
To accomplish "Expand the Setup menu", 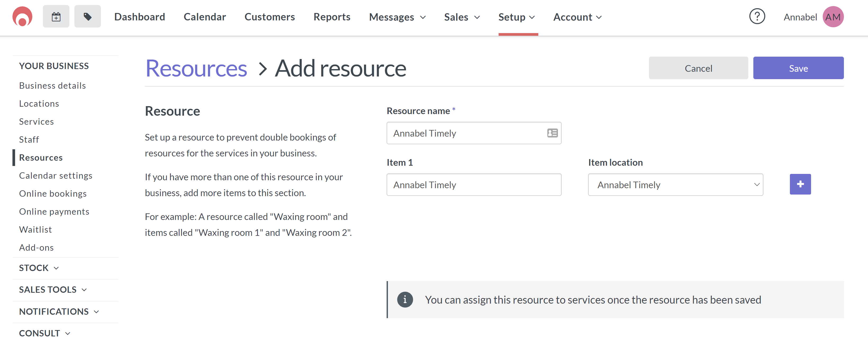I will tap(517, 17).
